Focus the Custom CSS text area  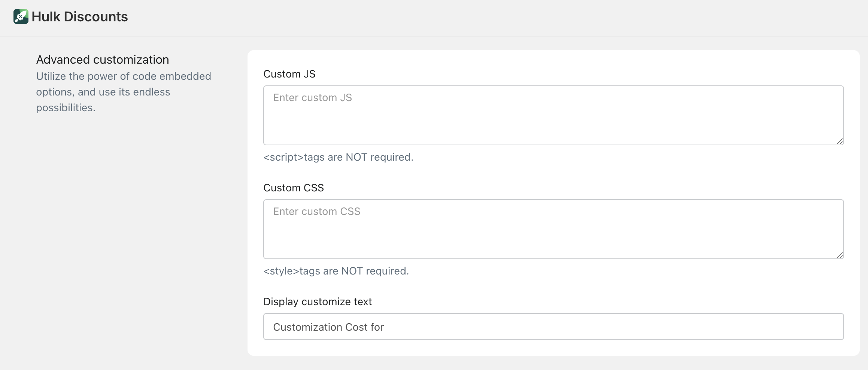[553, 234]
